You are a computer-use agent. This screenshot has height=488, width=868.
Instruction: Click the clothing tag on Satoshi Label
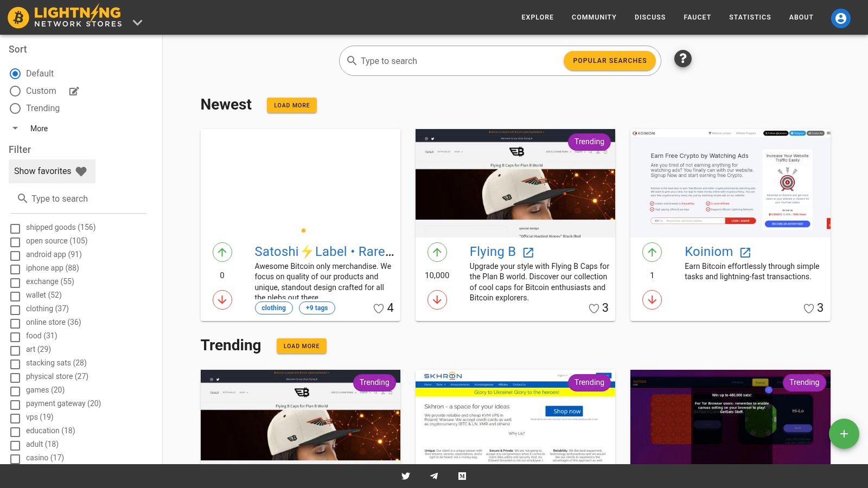(x=273, y=308)
